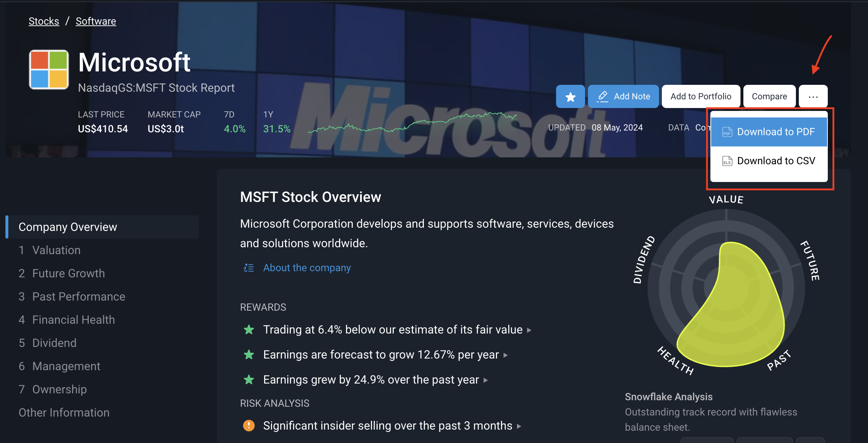Image resolution: width=868 pixels, height=443 pixels.
Task: Click the Microsoft logo icon
Action: 49,69
